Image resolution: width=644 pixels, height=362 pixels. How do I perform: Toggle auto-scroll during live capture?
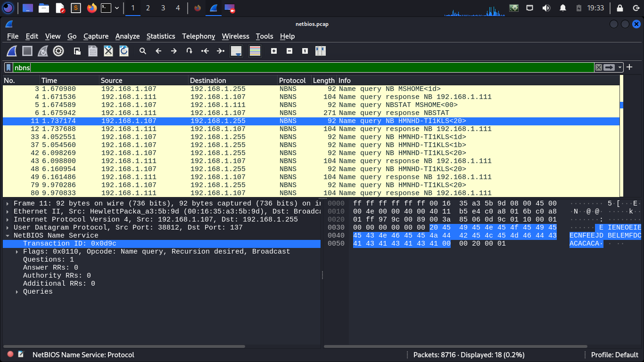pyautogui.click(x=236, y=51)
